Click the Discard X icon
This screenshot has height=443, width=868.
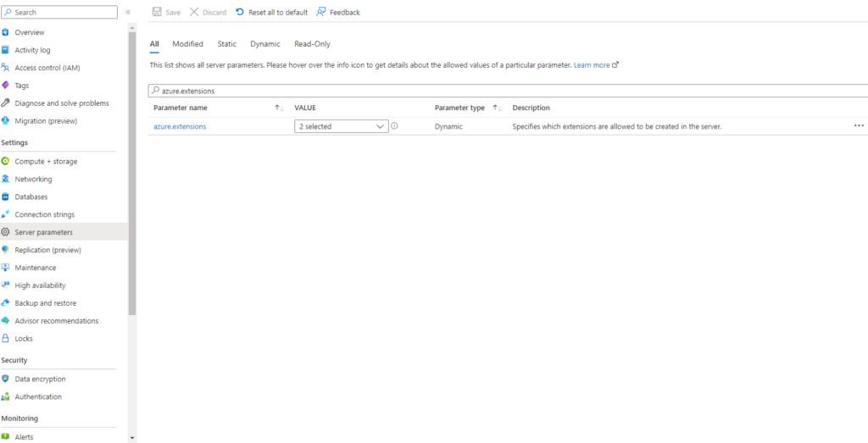tap(194, 12)
